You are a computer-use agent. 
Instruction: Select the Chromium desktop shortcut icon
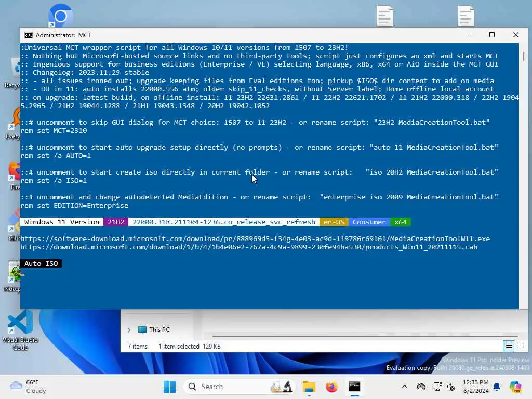60,16
